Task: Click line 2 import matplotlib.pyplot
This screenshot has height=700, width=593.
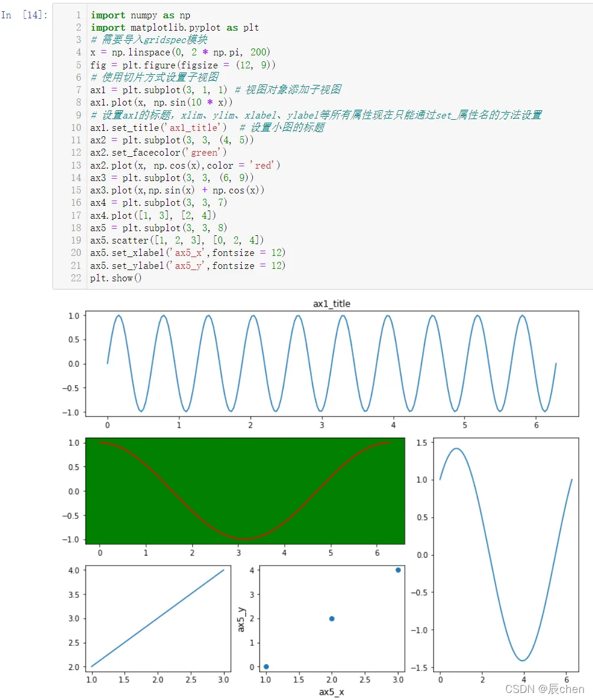Action: pyautogui.click(x=174, y=28)
